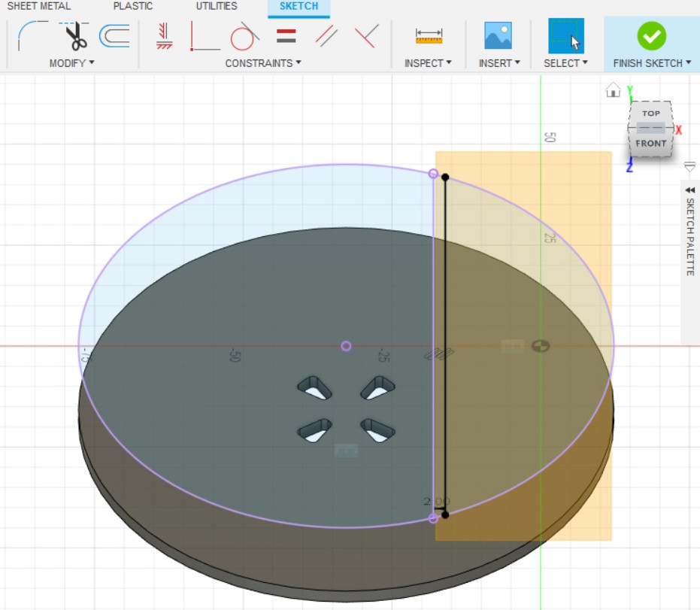The image size is (700, 610).
Task: Open the SHEET METAL tab
Action: tap(39, 6)
